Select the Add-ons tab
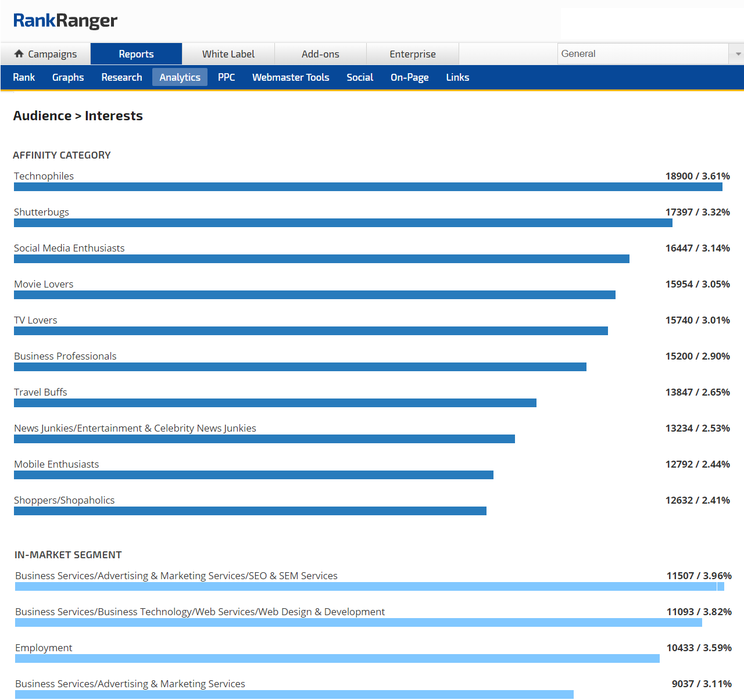Image resolution: width=744 pixels, height=700 pixels. pos(320,54)
